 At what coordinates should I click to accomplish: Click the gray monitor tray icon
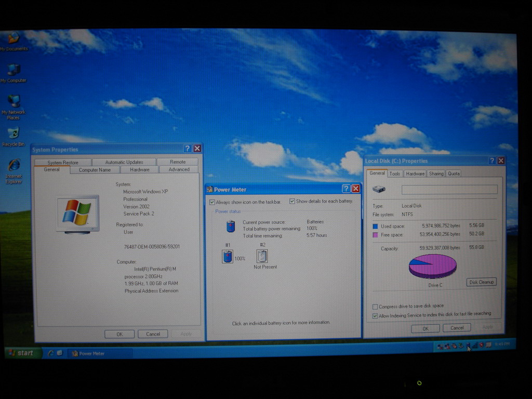coord(488,345)
